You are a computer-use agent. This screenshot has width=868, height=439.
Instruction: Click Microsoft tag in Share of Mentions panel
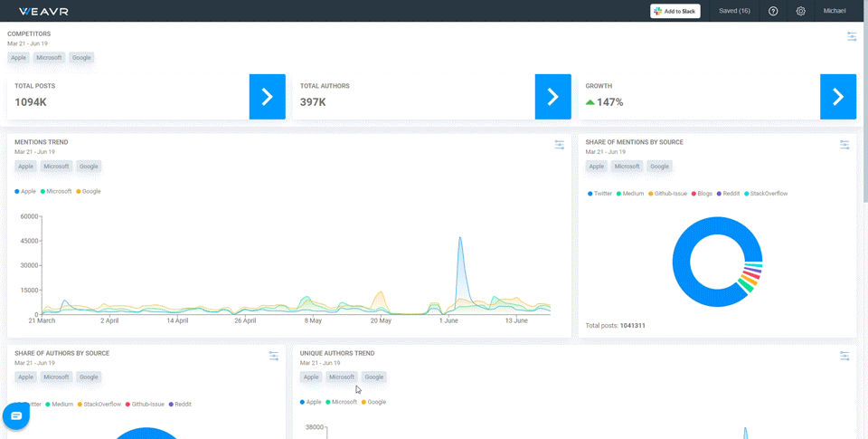pos(627,167)
